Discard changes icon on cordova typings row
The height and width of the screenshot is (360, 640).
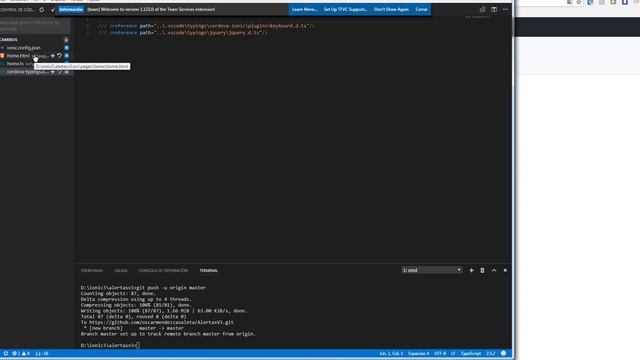point(59,72)
